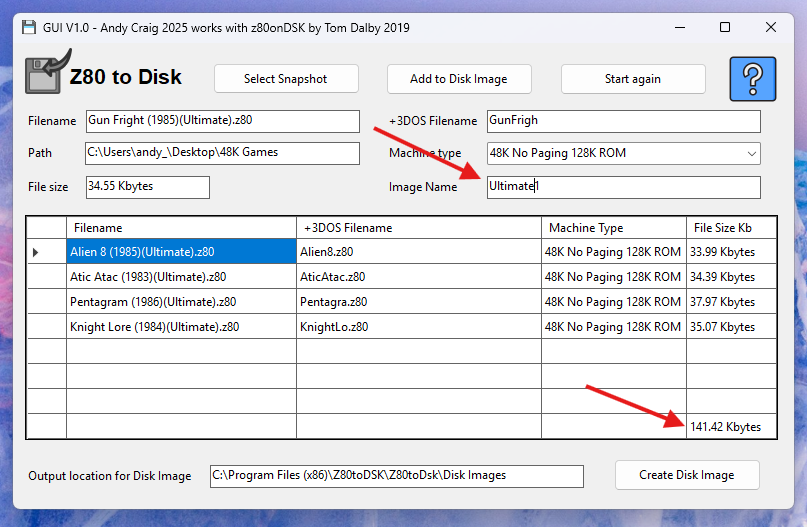Click the blue question mark help icon
Viewport: 807px width, 527px height.
tap(753, 79)
